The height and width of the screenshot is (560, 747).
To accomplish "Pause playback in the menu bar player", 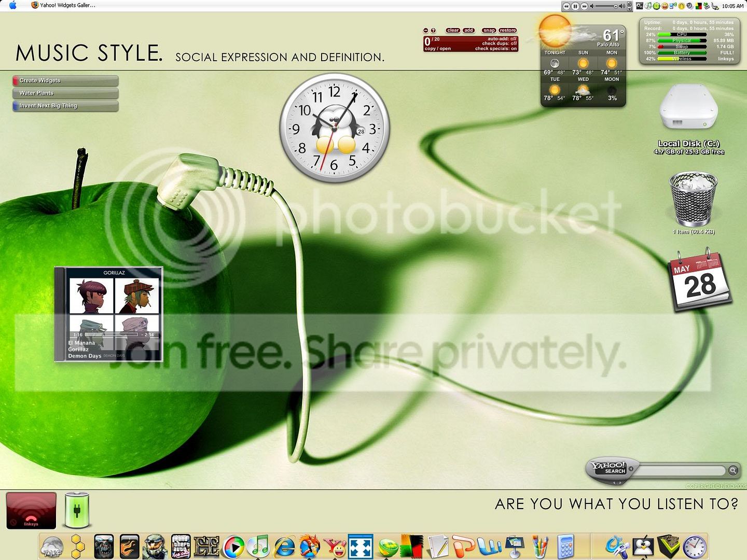I will pos(575,6).
